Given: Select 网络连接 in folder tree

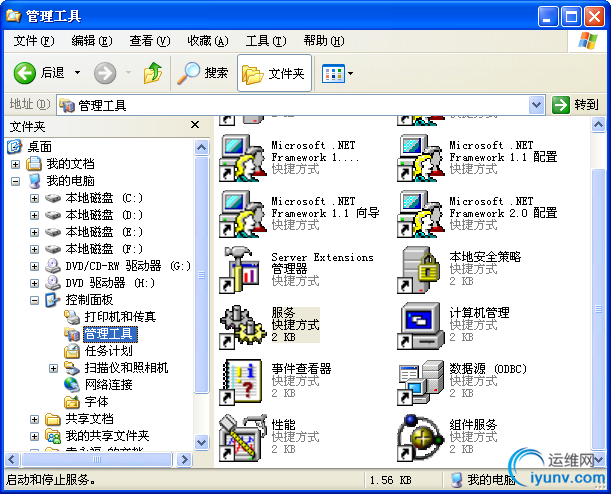Looking at the screenshot, I should point(108,385).
